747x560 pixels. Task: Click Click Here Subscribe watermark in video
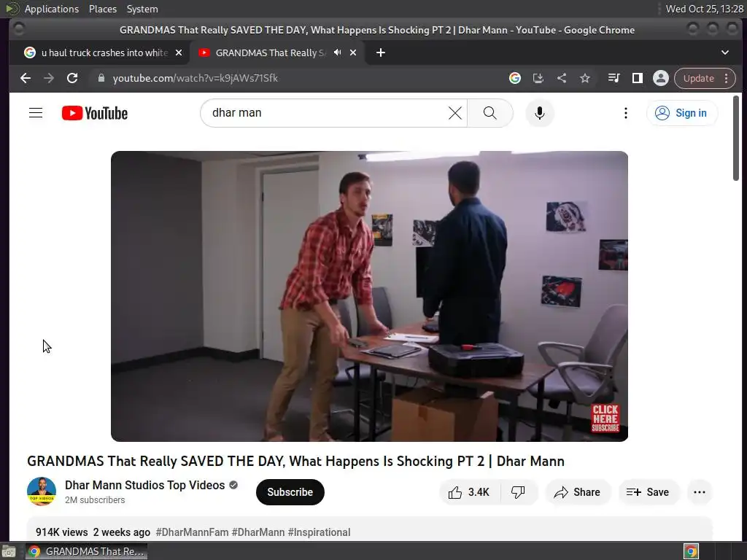coord(605,418)
